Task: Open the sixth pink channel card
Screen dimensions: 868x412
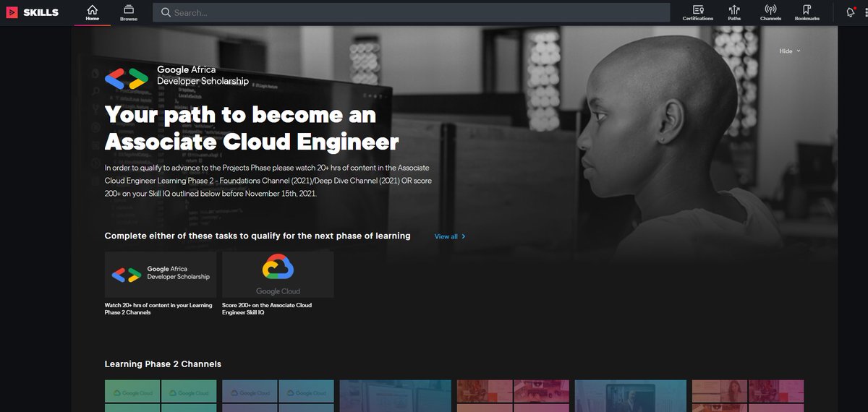Action: 748,396
